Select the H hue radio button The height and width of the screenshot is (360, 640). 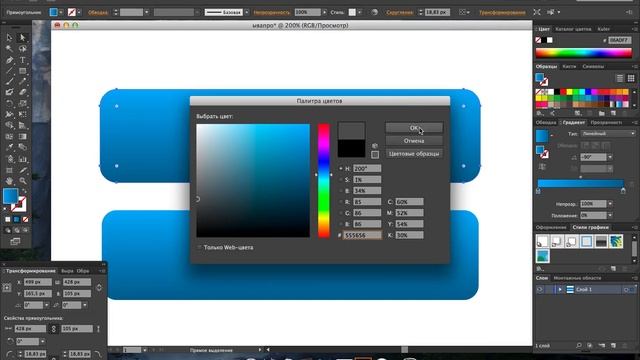[x=341, y=169]
